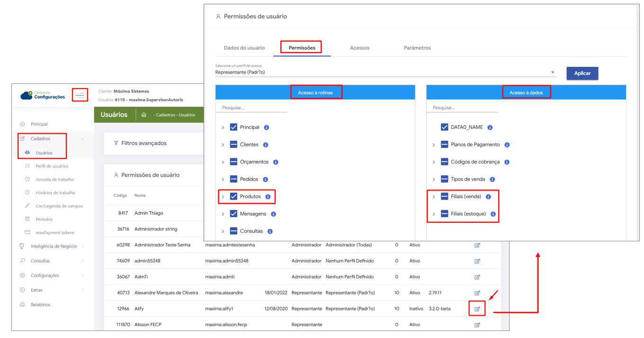Click the info icon beside Mensagens
The height and width of the screenshot is (338, 644).
273,214
